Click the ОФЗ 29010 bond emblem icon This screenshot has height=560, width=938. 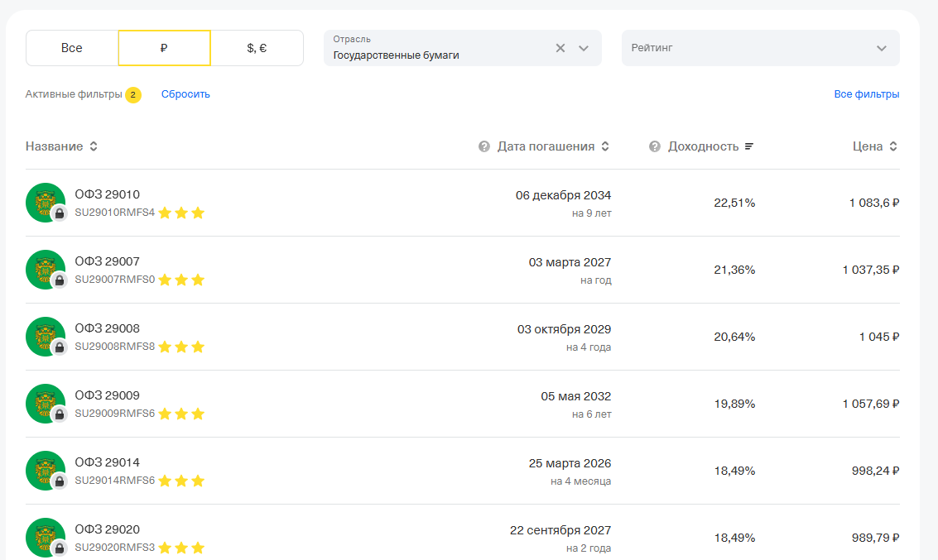tap(46, 203)
